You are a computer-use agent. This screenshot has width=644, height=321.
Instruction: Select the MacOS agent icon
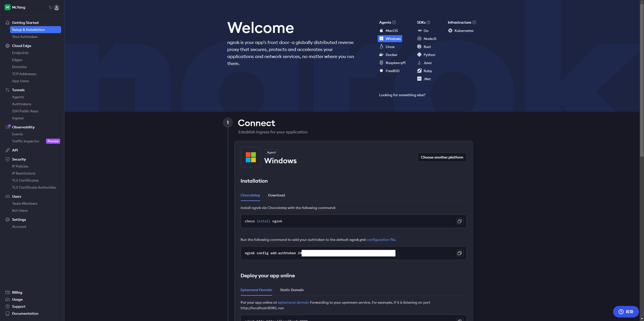point(382,30)
